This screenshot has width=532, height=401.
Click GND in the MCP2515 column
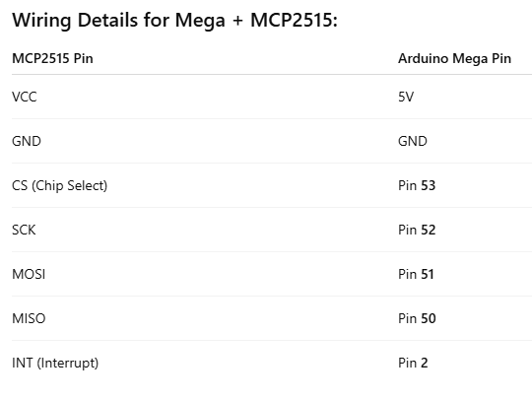(x=27, y=141)
